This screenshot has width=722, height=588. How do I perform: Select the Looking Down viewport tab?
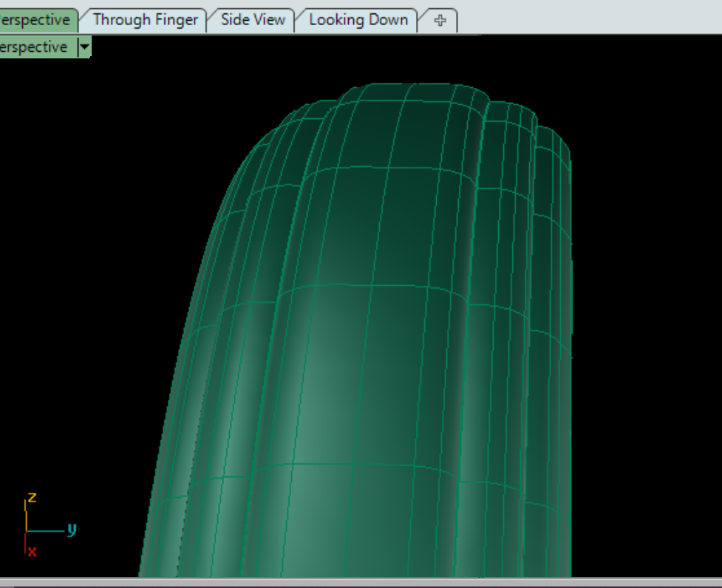point(358,20)
